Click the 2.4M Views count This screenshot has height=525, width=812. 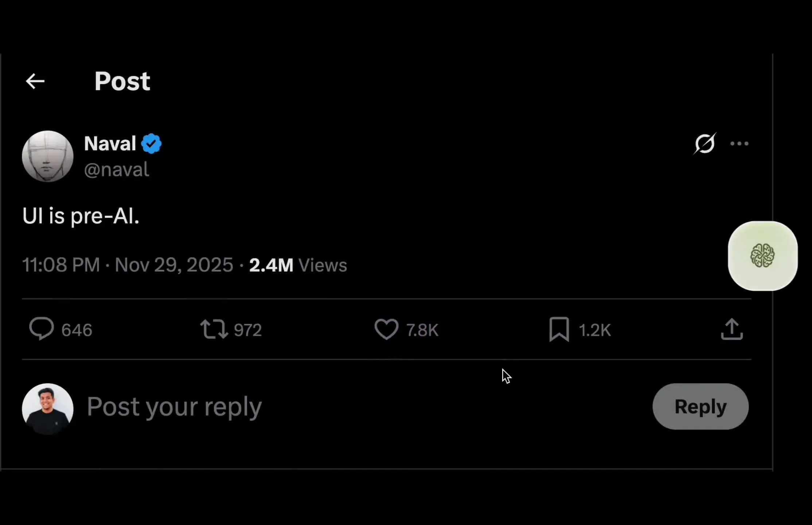tap(298, 265)
